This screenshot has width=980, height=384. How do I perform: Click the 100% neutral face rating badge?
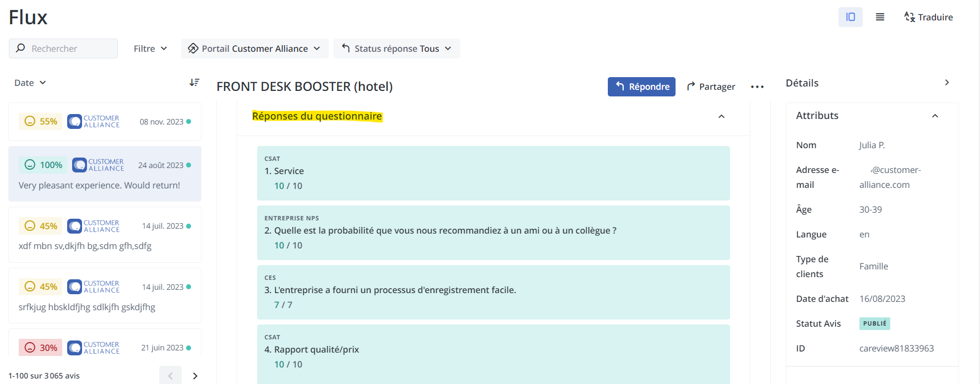tap(43, 165)
